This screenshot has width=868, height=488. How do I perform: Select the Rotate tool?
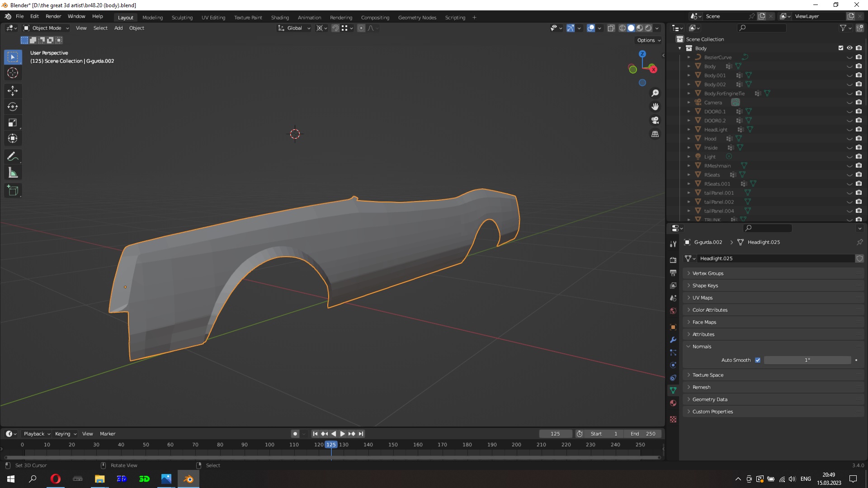13,107
